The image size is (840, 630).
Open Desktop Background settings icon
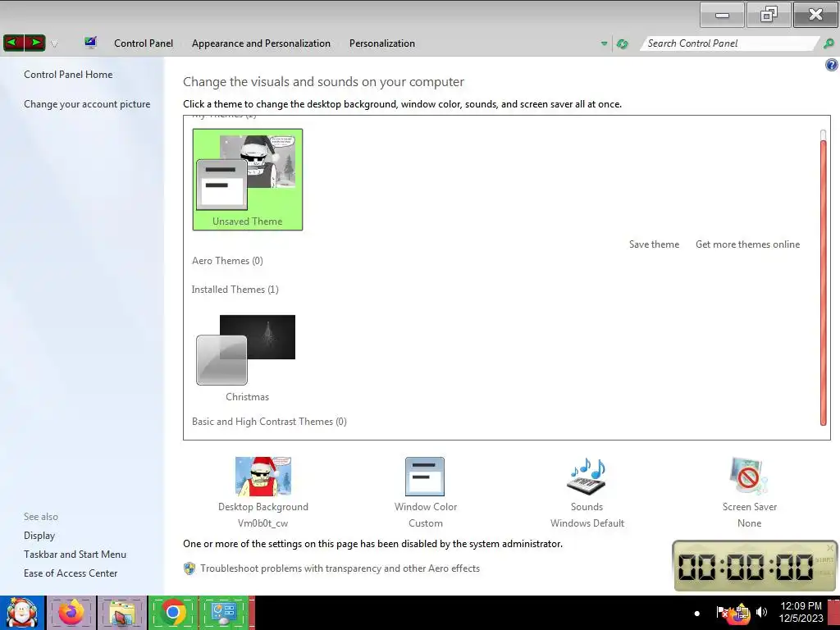(x=263, y=477)
